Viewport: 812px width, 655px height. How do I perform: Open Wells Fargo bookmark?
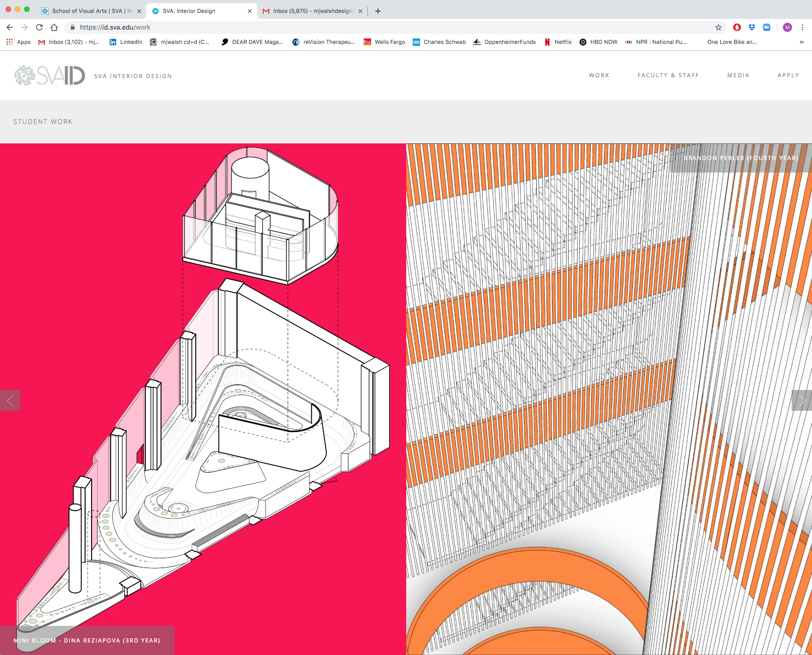(x=384, y=42)
